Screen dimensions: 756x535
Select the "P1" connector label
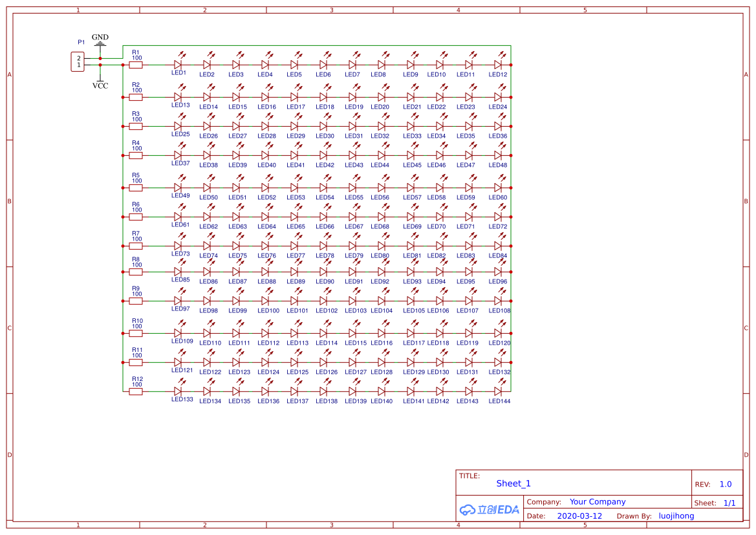pos(81,43)
